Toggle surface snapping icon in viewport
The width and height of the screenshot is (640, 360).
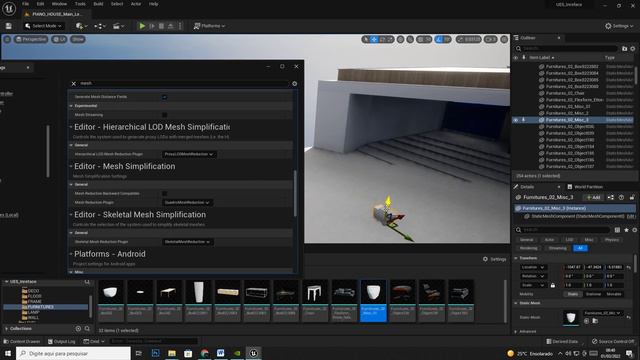[410, 39]
